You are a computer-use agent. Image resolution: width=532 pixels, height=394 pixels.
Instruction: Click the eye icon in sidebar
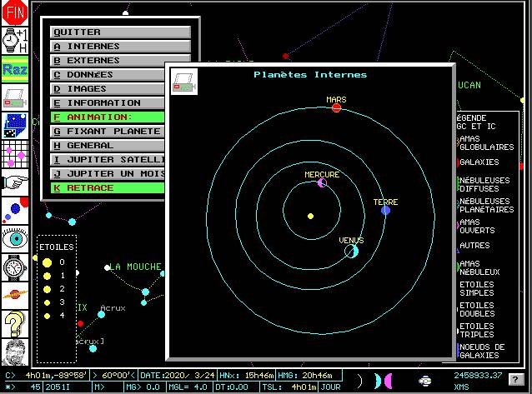(15, 239)
